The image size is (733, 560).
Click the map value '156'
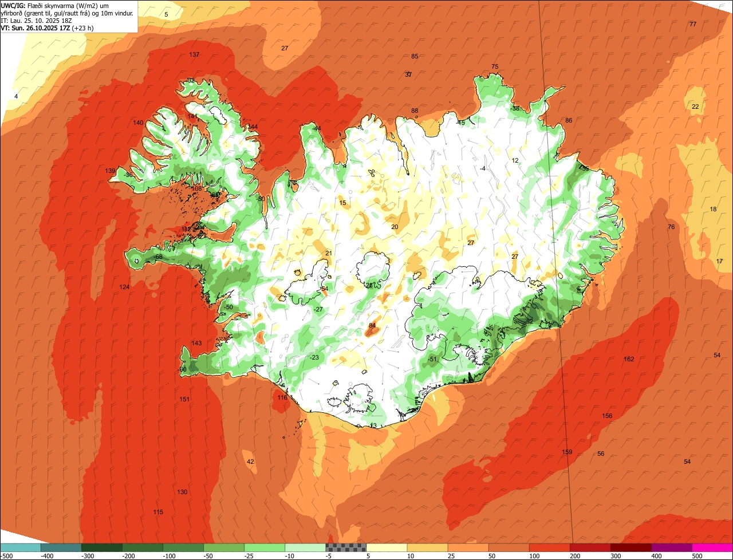coord(607,416)
